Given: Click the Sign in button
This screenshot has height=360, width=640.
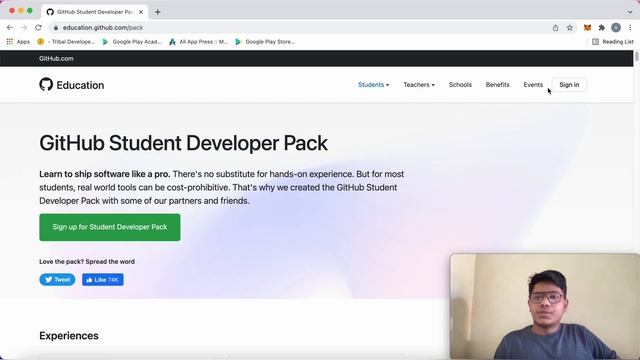Looking at the screenshot, I should coord(569,84).
